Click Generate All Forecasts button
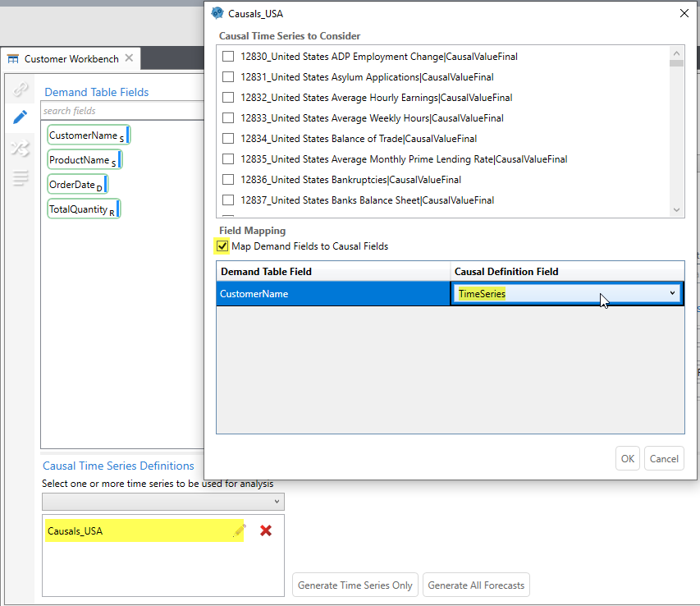The image size is (700, 606). pos(476,585)
